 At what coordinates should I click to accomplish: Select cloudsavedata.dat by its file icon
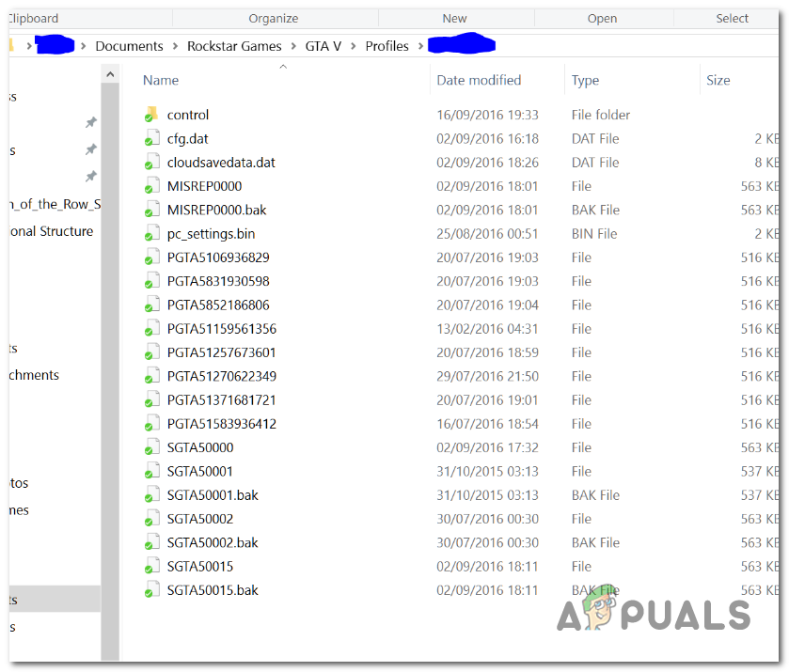tap(152, 162)
